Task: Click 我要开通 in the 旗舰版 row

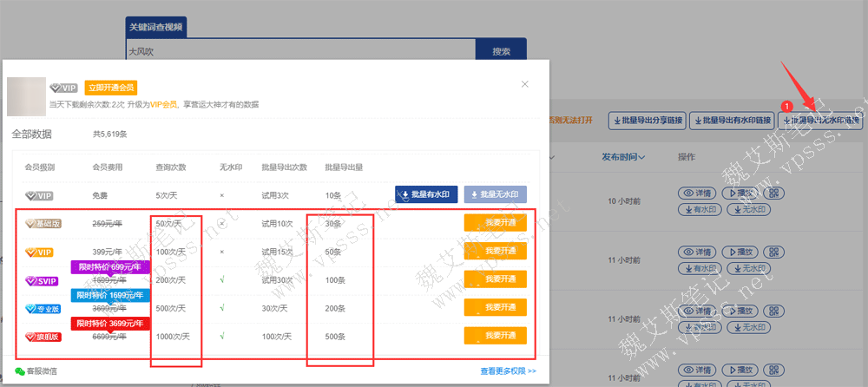Action: click(x=495, y=336)
